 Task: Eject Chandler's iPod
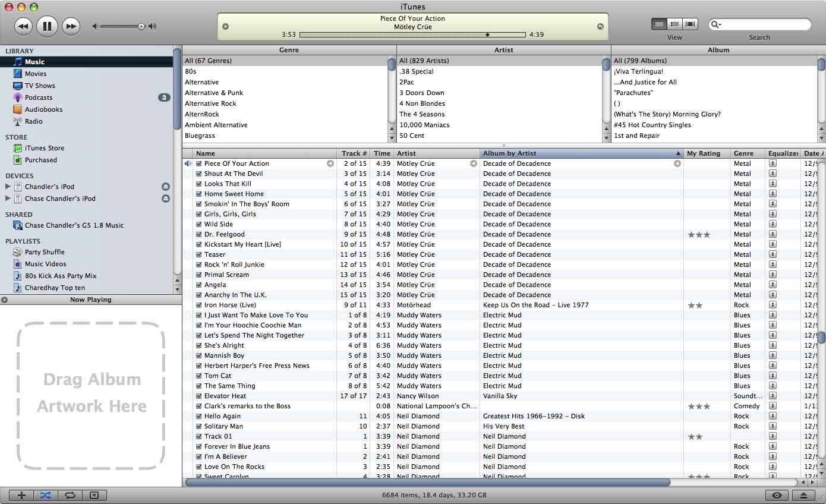tap(166, 187)
